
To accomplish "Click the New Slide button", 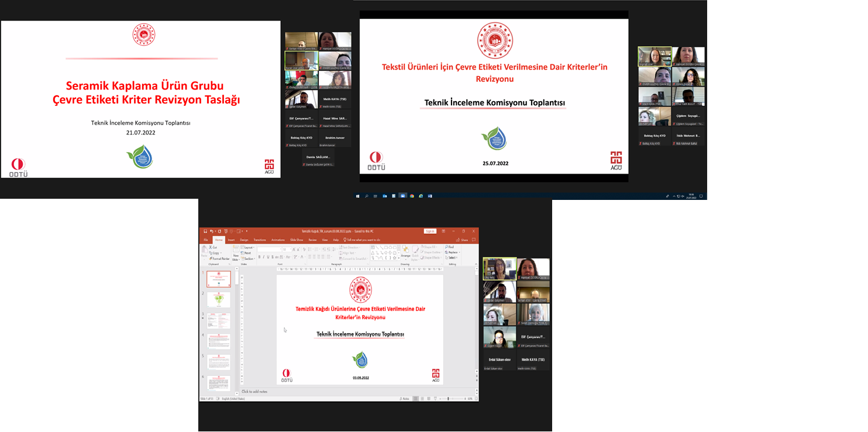I will tap(236, 252).
